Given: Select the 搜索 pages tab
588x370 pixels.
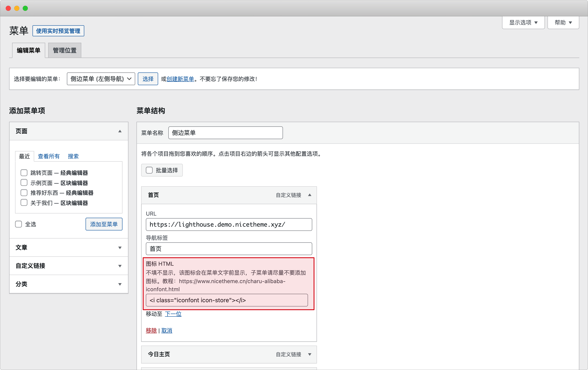Looking at the screenshot, I should 73,156.
